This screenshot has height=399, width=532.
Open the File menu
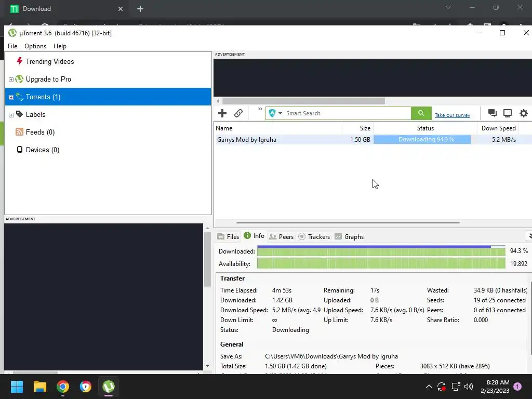click(x=12, y=46)
